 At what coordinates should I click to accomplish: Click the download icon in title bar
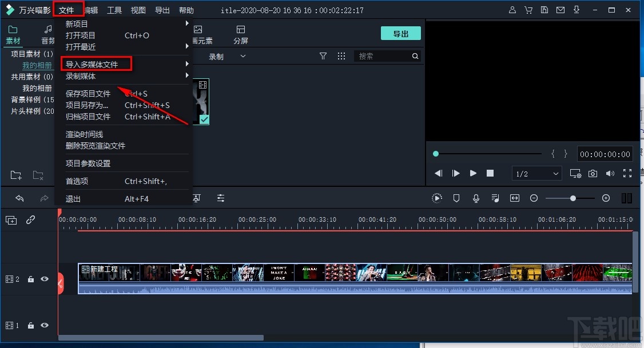[577, 10]
